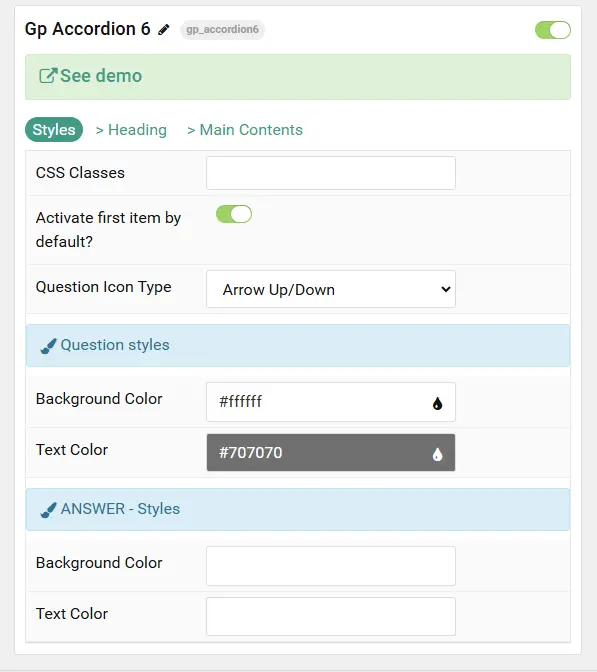Image resolution: width=597 pixels, height=672 pixels.
Task: Open the droplet picker for question Text Color
Action: [437, 454]
